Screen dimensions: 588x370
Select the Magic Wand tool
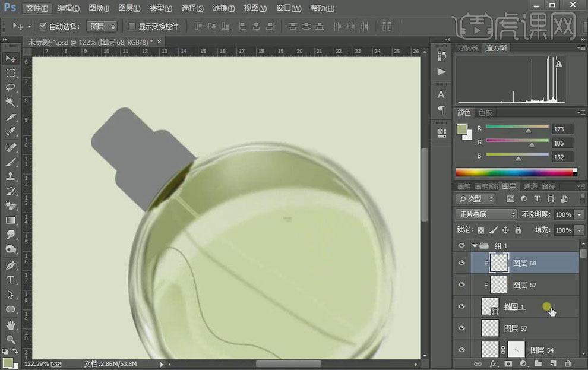pos(11,102)
